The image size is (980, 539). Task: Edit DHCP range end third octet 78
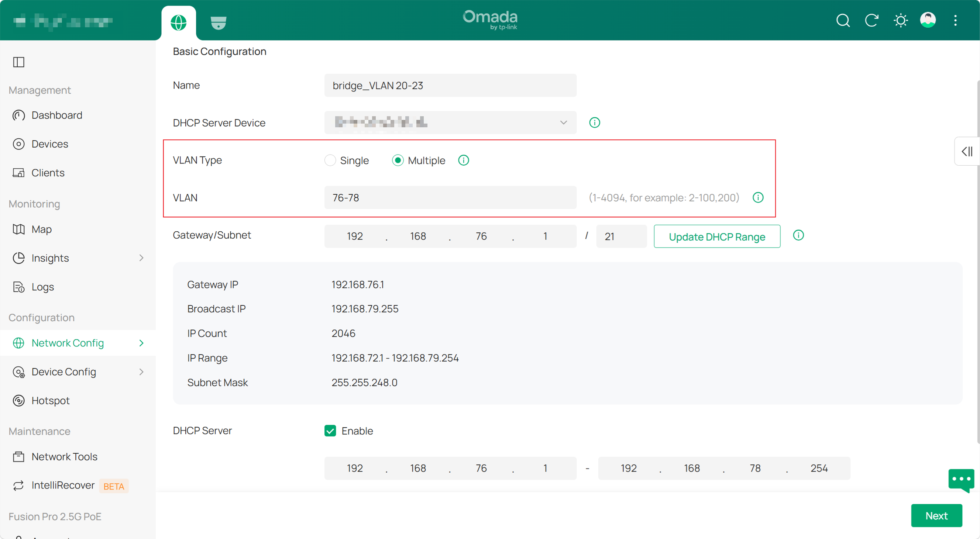click(755, 468)
